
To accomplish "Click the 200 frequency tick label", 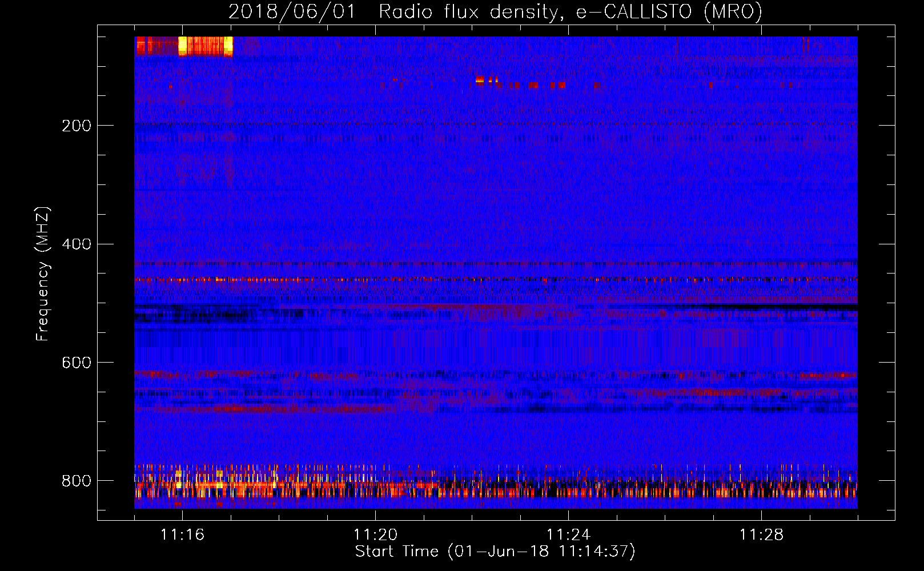I will point(77,126).
